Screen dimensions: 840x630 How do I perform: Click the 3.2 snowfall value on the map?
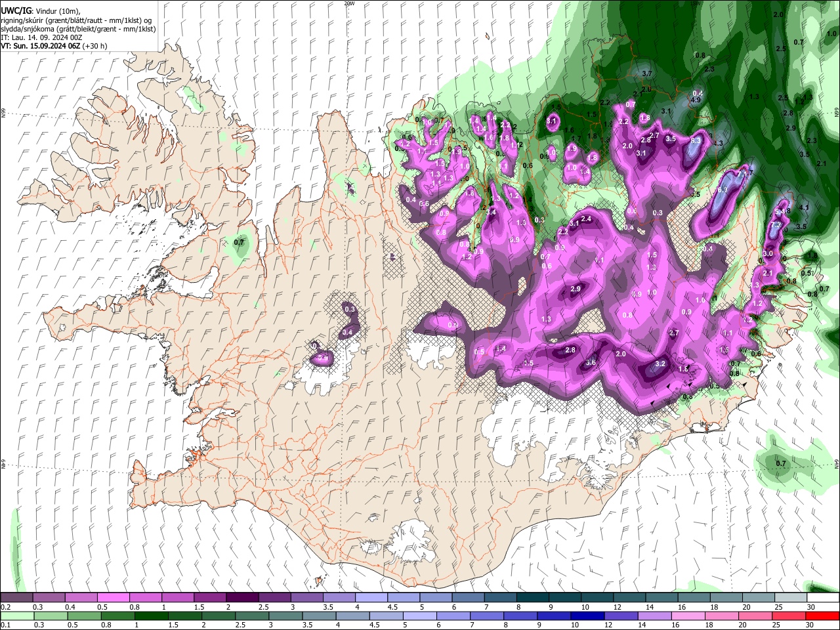point(661,364)
